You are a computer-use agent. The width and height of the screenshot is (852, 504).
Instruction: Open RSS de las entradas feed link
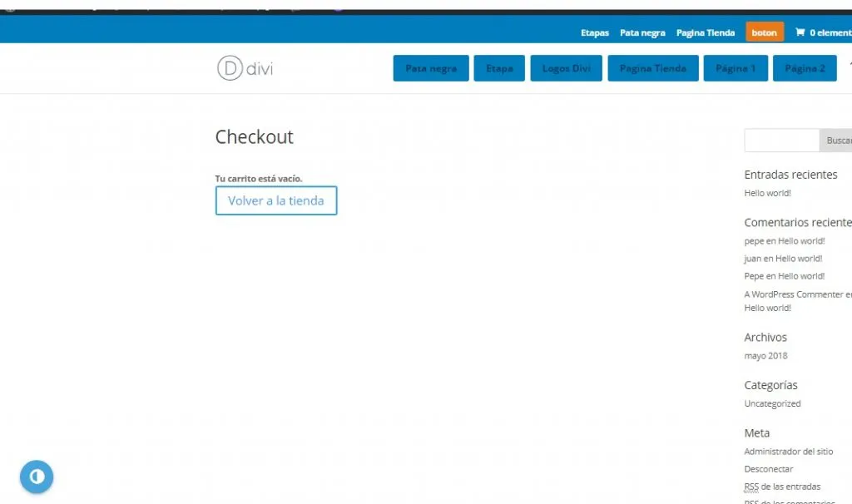coord(782,486)
